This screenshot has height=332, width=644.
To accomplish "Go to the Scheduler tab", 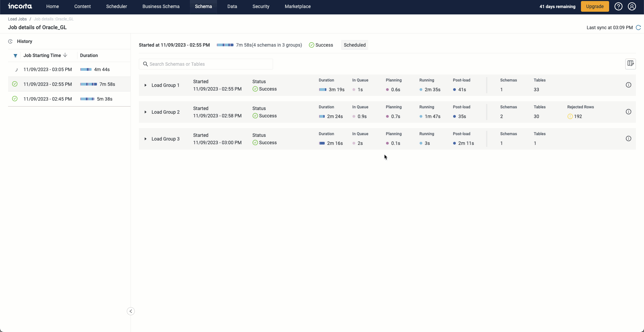I will (x=117, y=6).
